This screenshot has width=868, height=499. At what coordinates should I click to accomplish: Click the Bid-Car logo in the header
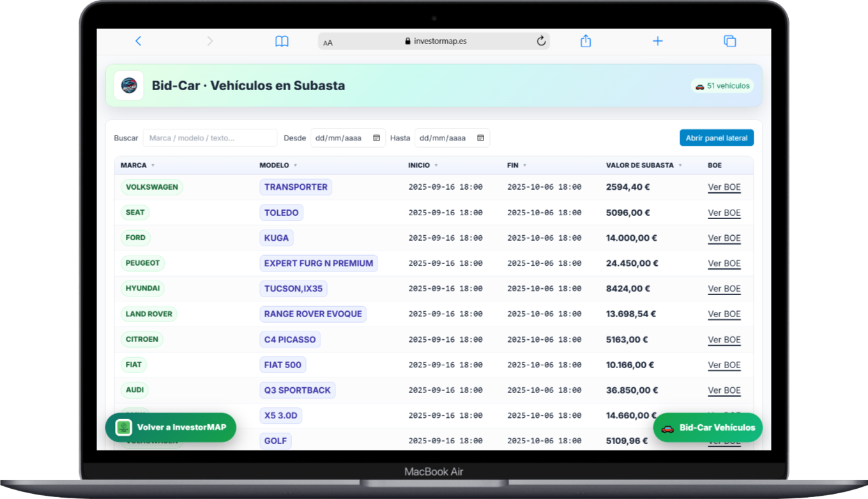[x=128, y=85]
